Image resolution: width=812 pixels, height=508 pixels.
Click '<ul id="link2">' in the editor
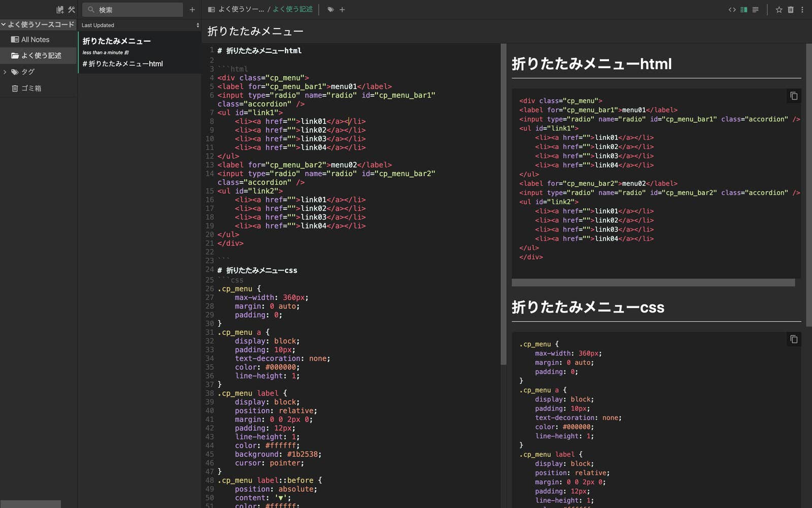[x=250, y=191]
